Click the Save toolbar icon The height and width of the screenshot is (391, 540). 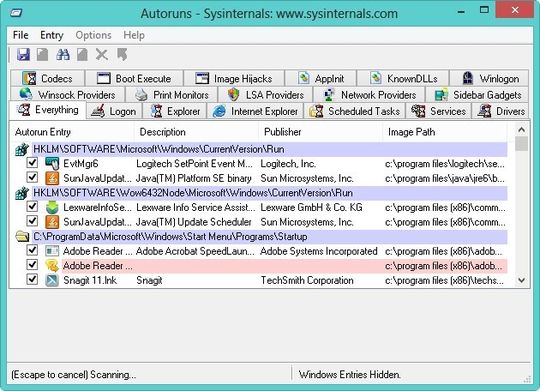pos(23,55)
